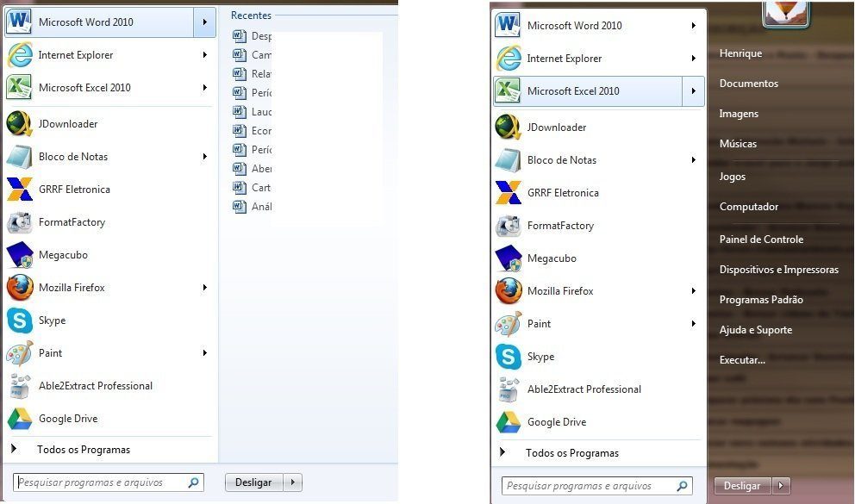
Task: Expand Paint jump list arrow, left menu
Action: (x=204, y=352)
